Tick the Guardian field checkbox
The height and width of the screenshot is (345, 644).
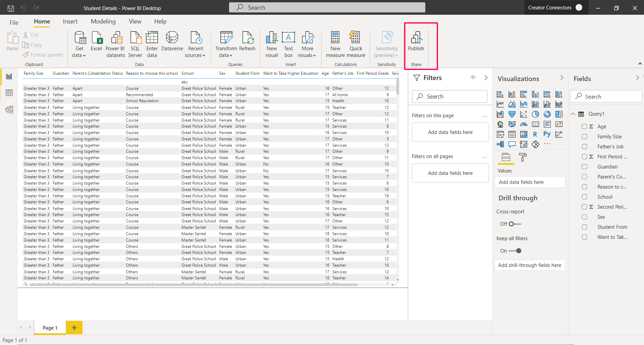pyautogui.click(x=584, y=167)
